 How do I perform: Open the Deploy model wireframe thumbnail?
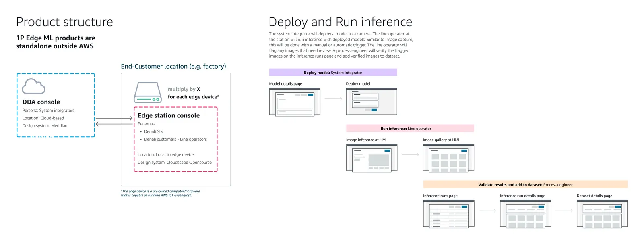(372, 101)
